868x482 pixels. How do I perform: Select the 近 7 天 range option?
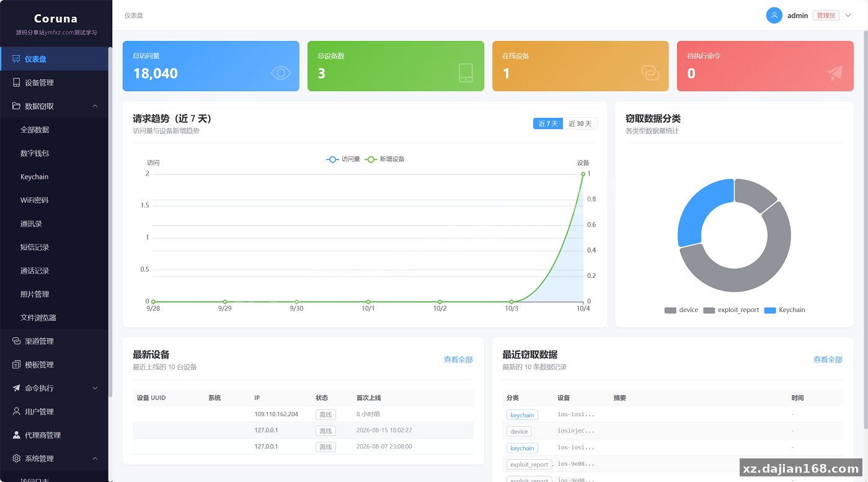pos(548,123)
